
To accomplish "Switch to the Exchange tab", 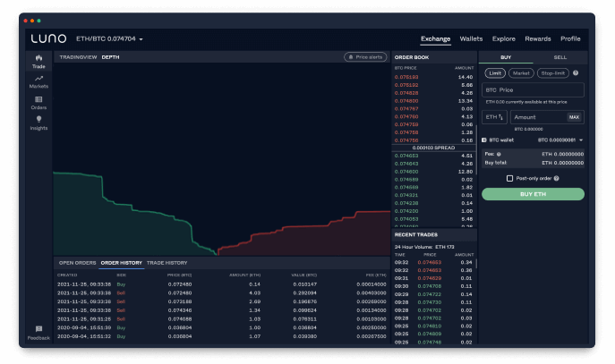I will coord(435,38).
